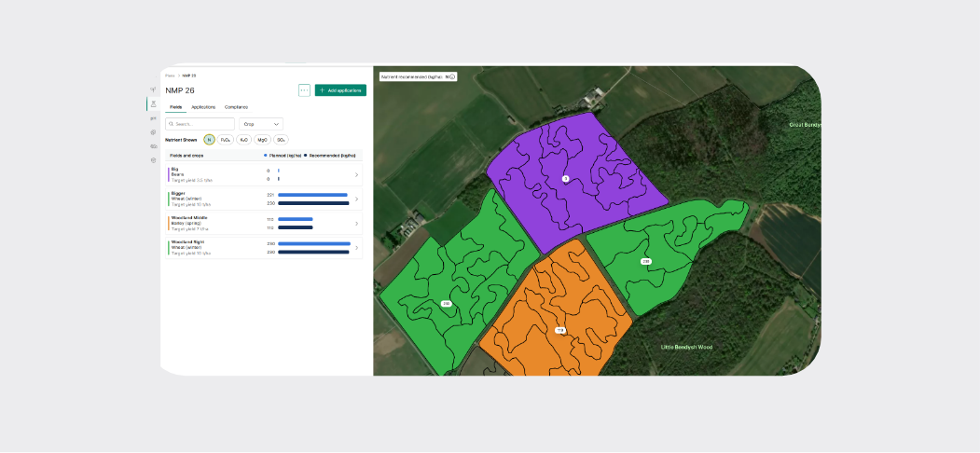Open the machinery sidebar icon
Viewport: 980px width, 453px height.
[153, 146]
